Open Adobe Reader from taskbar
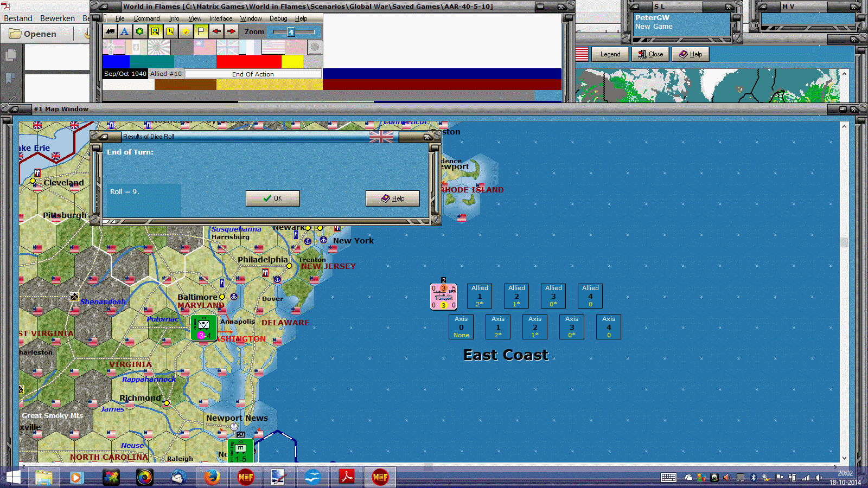Screen dimensions: 868x488 (x=347, y=477)
